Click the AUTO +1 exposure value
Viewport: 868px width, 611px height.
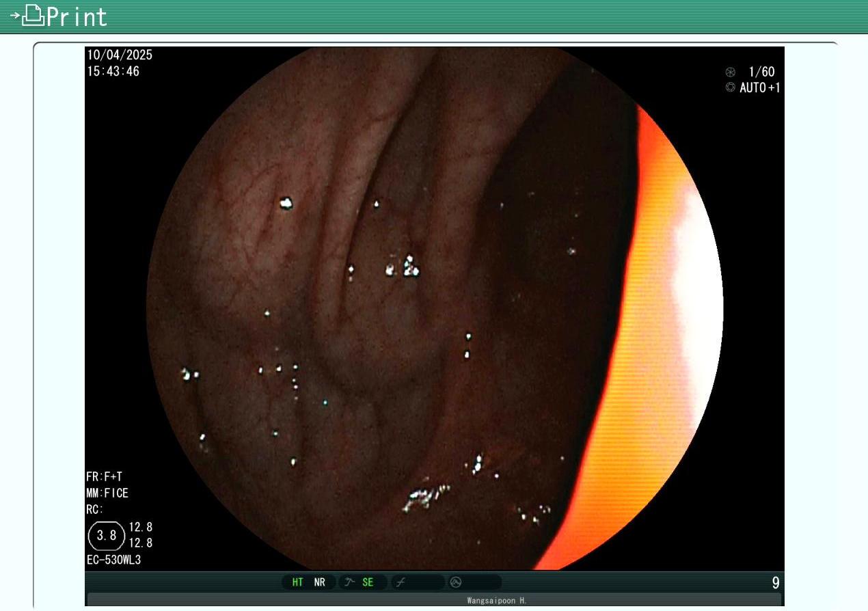759,87
